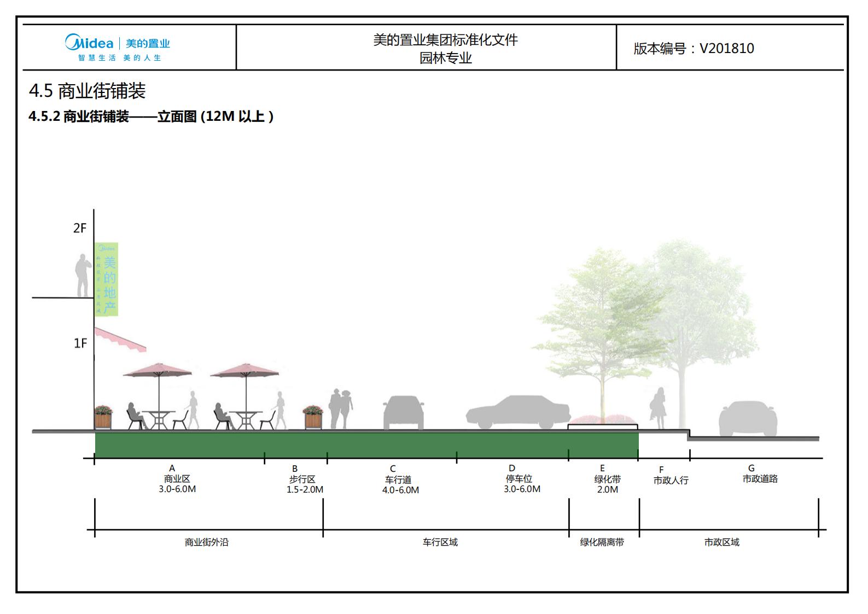
Task: Click the zone label 车行区域
Action: (x=440, y=542)
